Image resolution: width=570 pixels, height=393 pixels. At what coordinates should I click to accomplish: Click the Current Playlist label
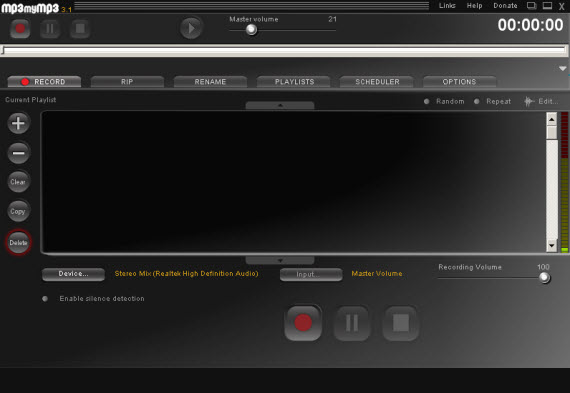point(31,100)
